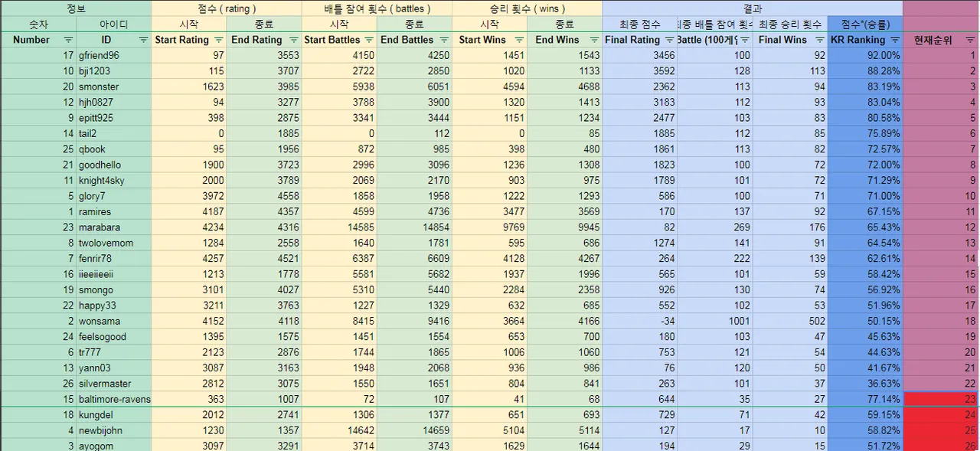Image resolution: width=980 pixels, height=451 pixels.
Task: Open the Battle (100게임) column filter dropdown
Action: tap(744, 40)
